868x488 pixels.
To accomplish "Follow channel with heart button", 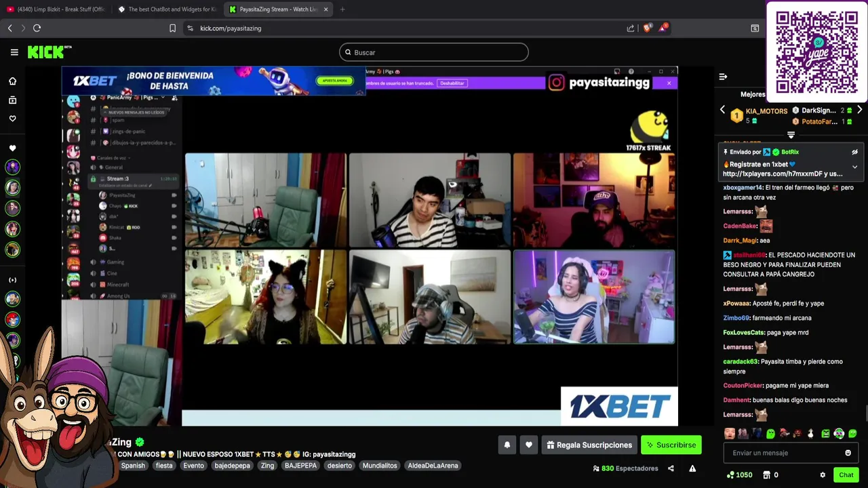I will pos(529,445).
